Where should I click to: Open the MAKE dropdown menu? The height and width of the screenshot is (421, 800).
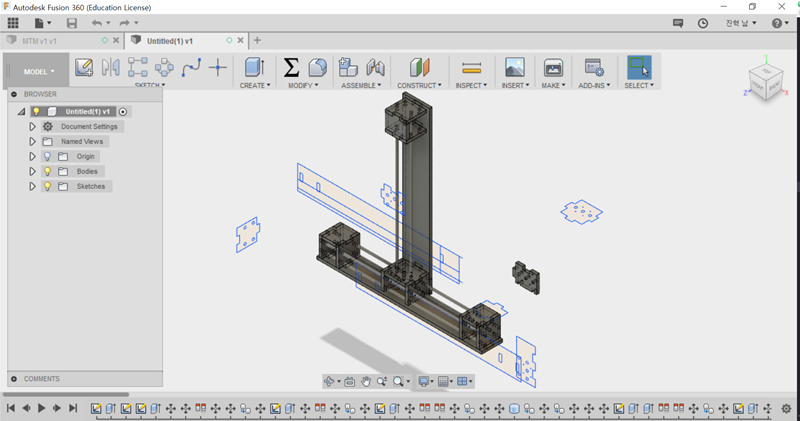(x=554, y=85)
